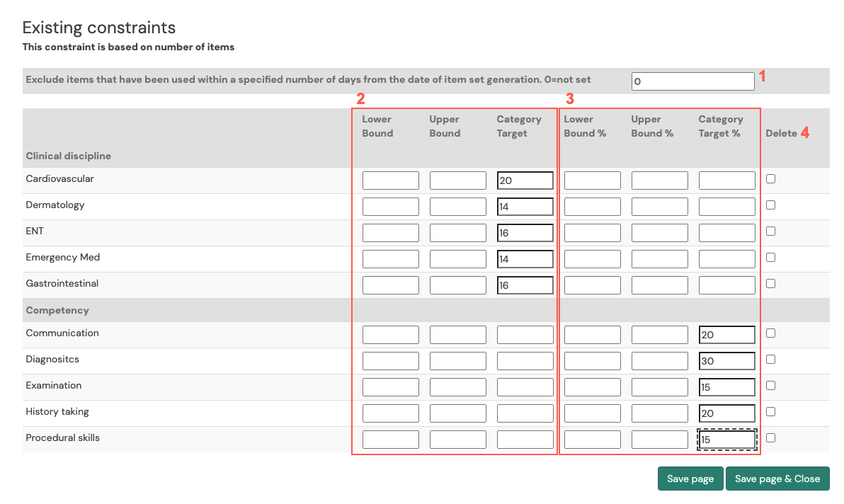Click Cardiovascular Lower Bound field
The image size is (844, 504).
coord(391,181)
